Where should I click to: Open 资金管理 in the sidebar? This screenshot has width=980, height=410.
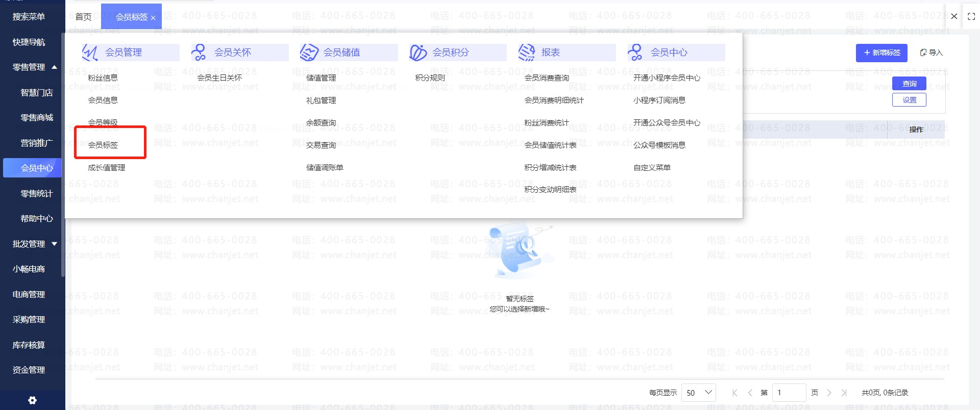29,370
